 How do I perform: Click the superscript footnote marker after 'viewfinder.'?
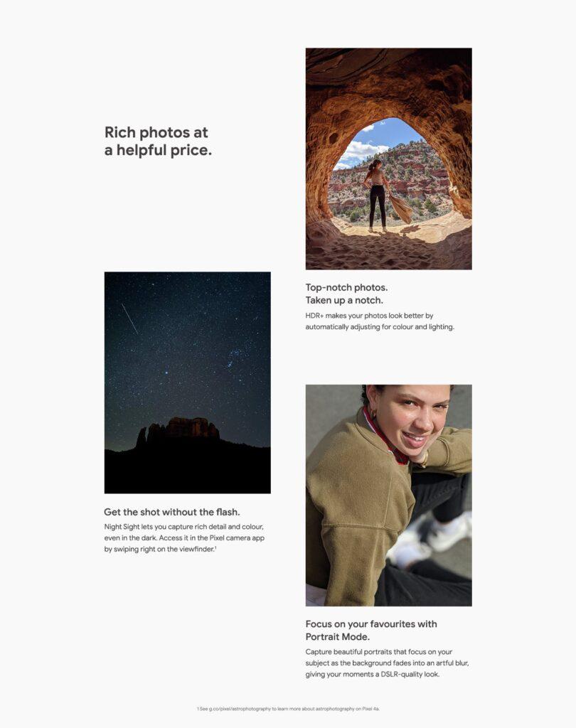pos(216,547)
